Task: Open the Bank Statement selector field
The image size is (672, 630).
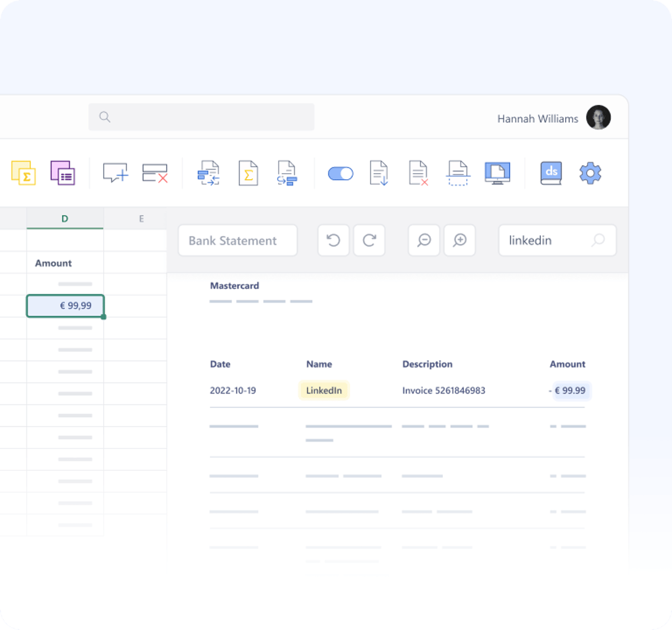Action: click(237, 241)
